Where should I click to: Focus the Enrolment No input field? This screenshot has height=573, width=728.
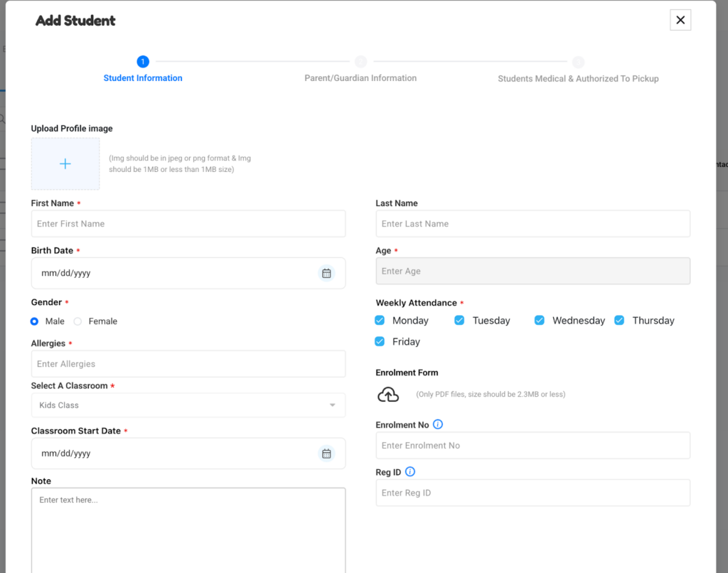click(x=532, y=446)
